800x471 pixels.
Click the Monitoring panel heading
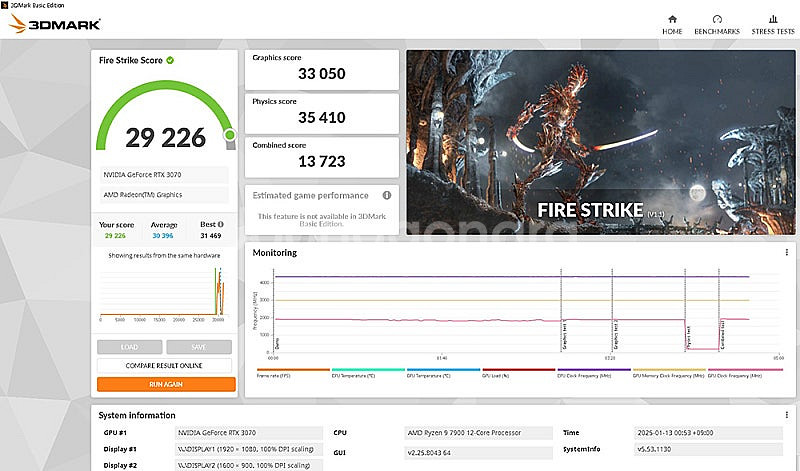274,253
